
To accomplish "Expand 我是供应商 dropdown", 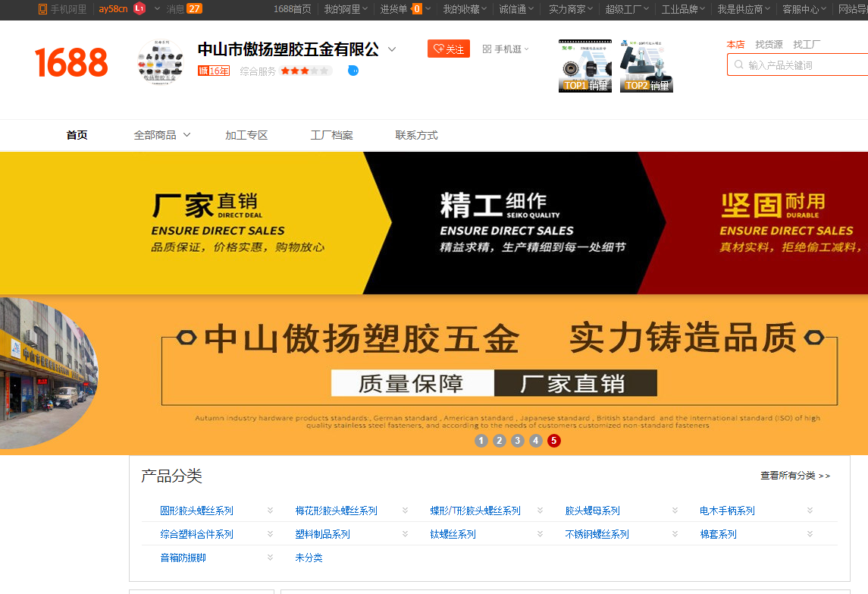I will coord(744,9).
